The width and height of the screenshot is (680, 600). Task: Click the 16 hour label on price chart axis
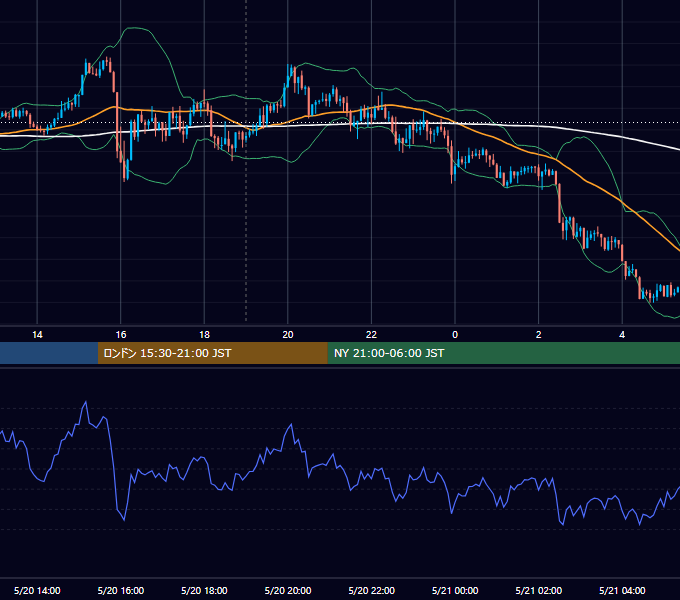coord(121,335)
